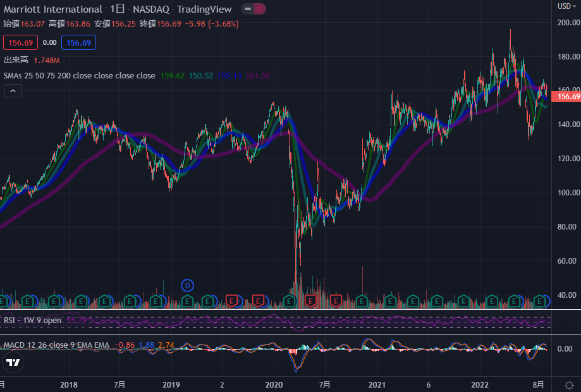Viewport: 581px width, 392px height.
Task: Click the blue D dividend marker
Action: click(188, 286)
